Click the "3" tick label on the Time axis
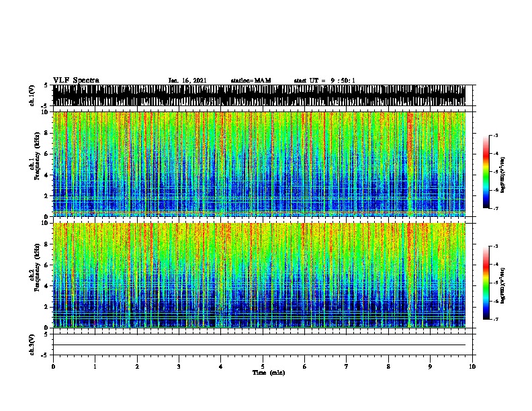Screen dimensions: 532x411 [x=179, y=367]
